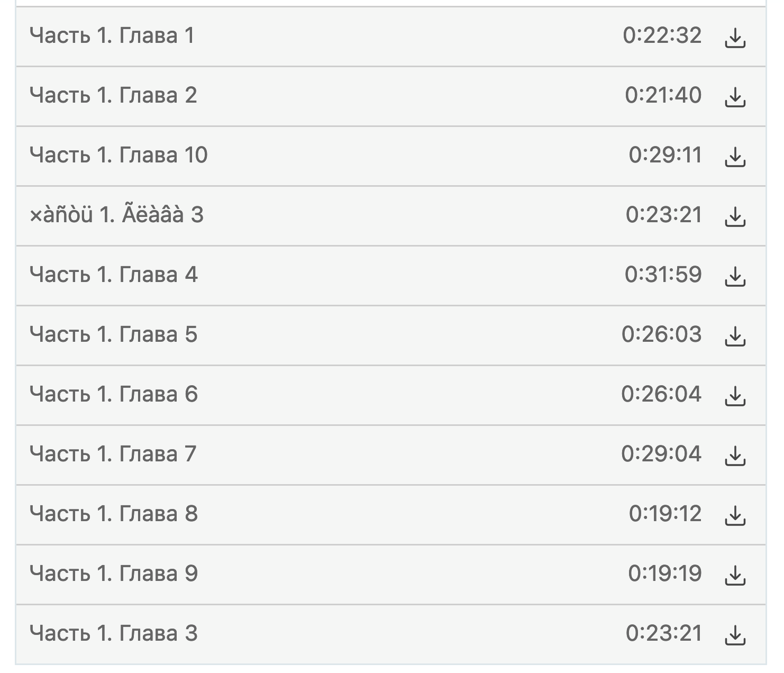
Task: Play Часть 1. Глава 1
Action: coord(112,36)
